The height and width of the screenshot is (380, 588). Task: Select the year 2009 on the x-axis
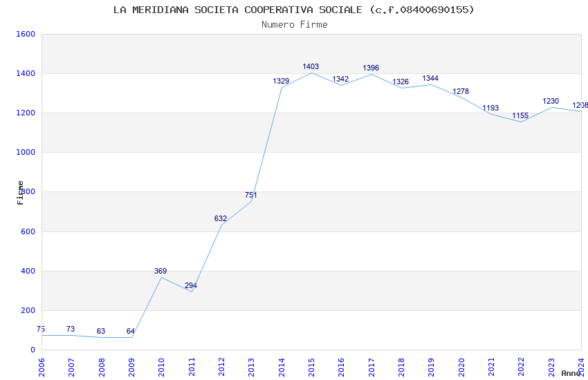point(131,368)
